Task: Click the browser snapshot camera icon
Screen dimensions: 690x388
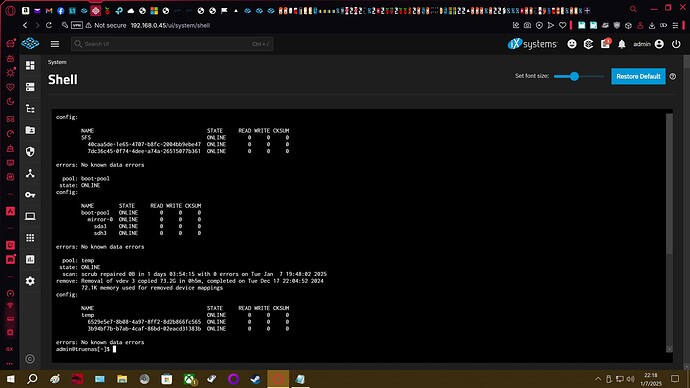Action: click(x=527, y=26)
